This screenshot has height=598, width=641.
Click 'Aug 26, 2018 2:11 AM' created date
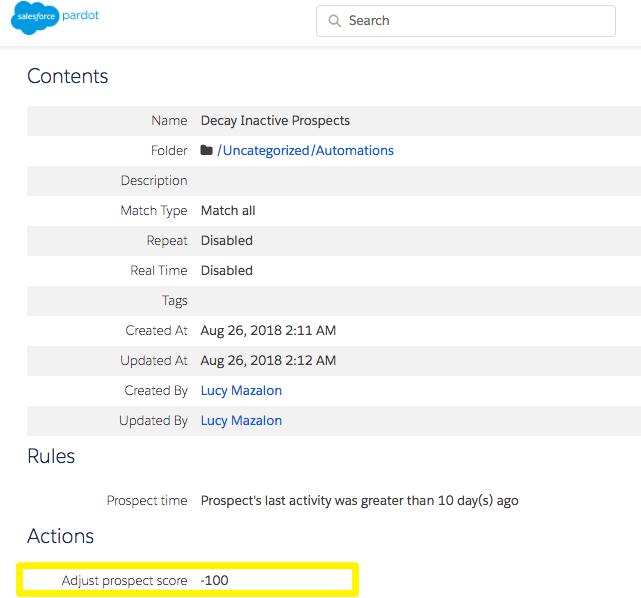click(x=268, y=330)
